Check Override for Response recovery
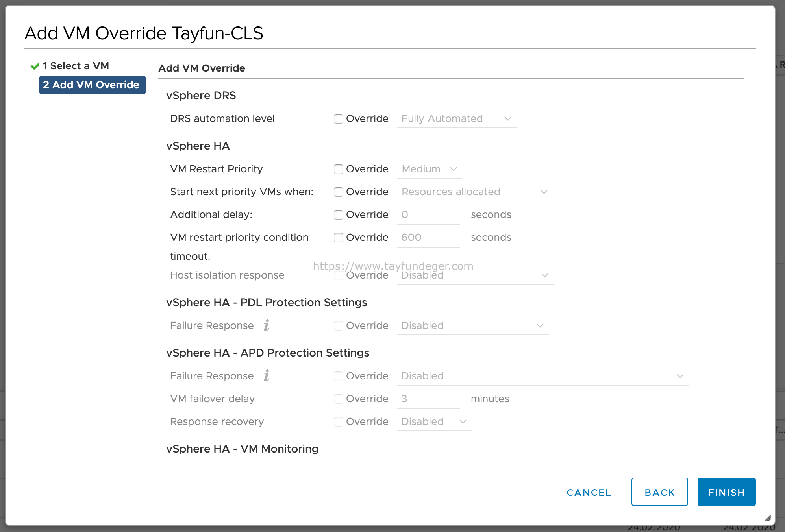The height and width of the screenshot is (532, 785). click(x=338, y=422)
